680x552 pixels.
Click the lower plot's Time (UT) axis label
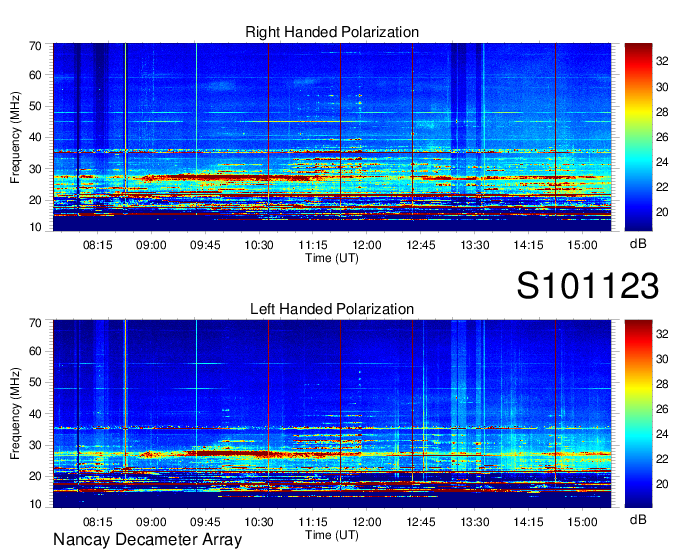click(x=332, y=535)
